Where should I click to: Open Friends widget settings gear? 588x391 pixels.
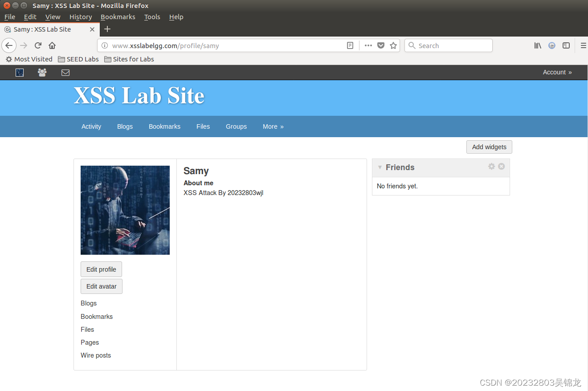[492, 166]
